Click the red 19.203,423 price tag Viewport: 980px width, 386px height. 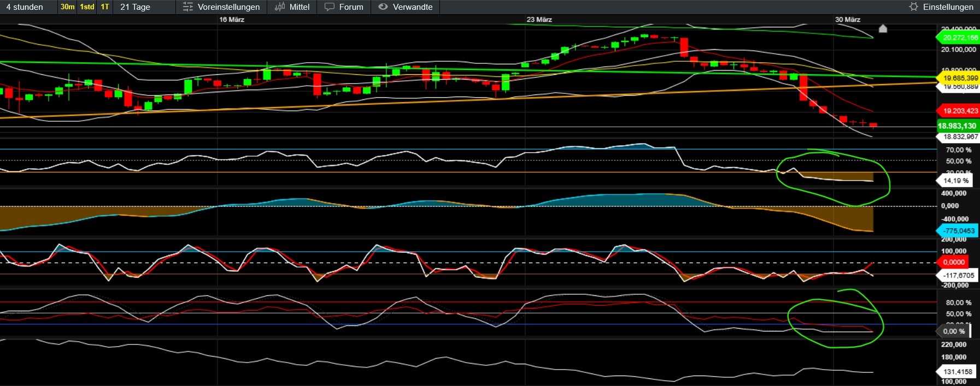coord(958,111)
